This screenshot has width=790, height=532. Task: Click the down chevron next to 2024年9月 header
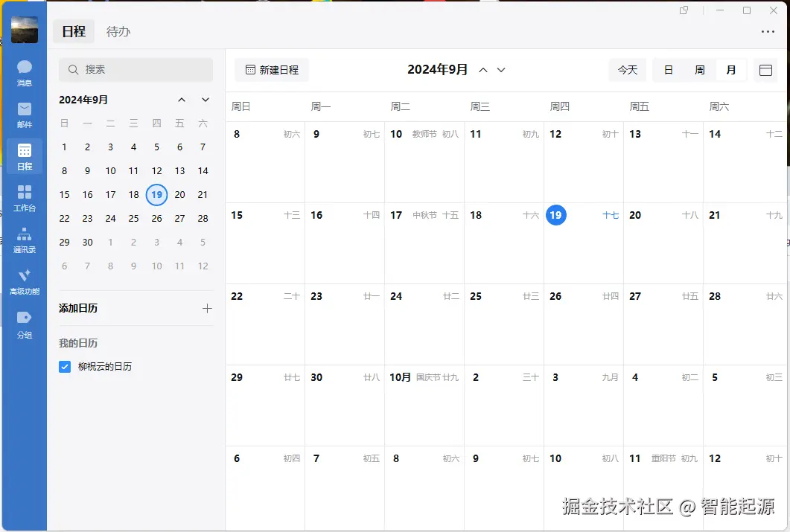501,70
